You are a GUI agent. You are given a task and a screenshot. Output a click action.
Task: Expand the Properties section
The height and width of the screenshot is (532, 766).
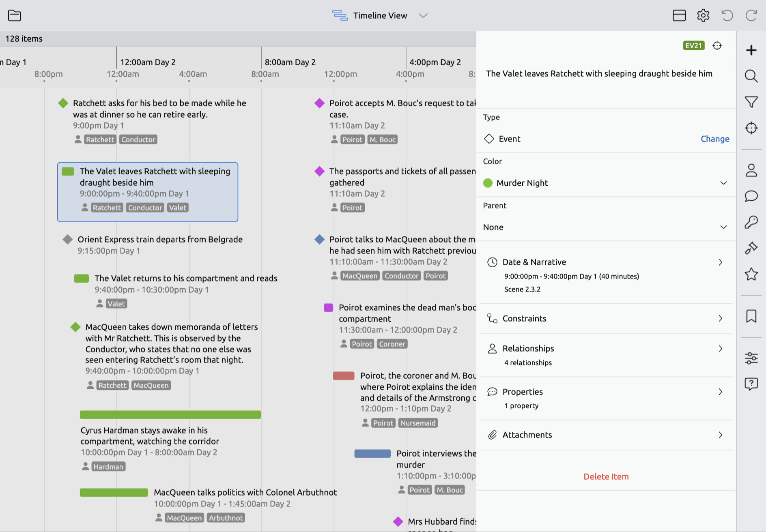[x=606, y=398]
